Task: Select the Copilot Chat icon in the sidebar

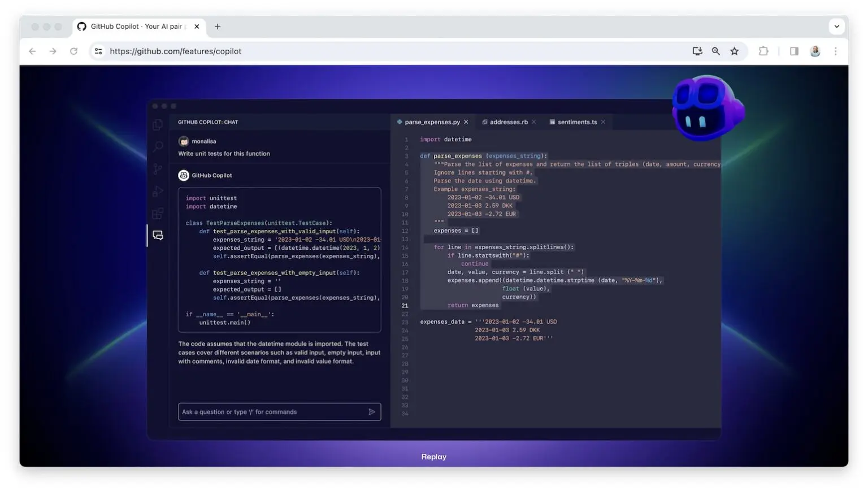Action: 158,235
